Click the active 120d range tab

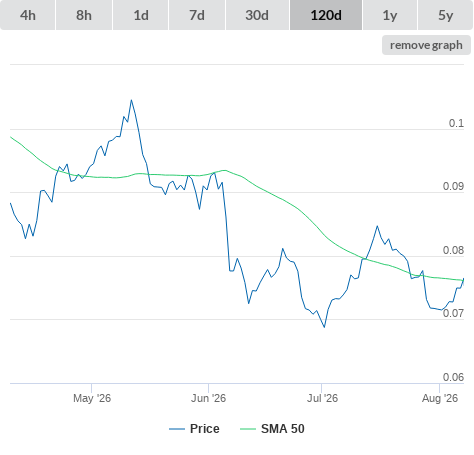click(326, 15)
